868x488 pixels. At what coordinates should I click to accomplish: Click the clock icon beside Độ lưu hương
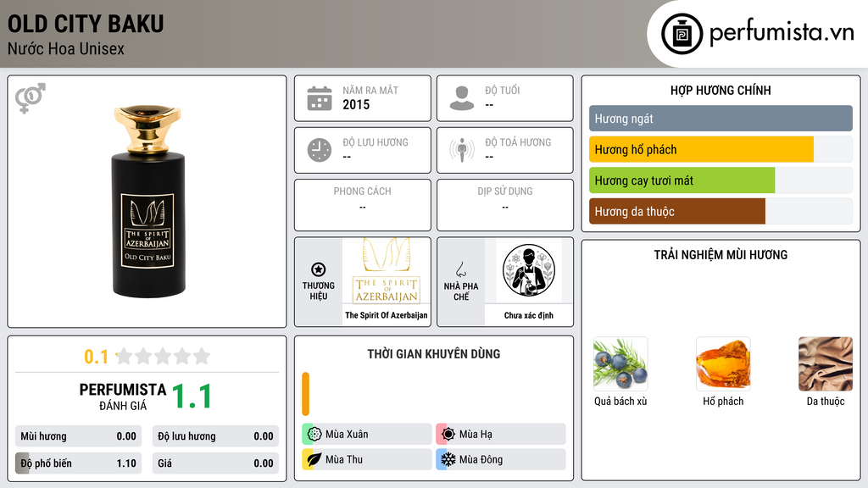point(320,150)
